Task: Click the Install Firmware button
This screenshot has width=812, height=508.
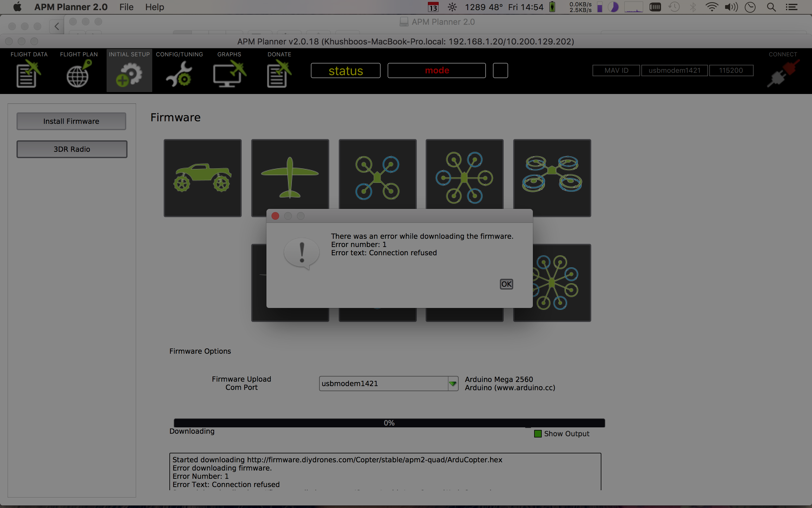Action: click(71, 121)
